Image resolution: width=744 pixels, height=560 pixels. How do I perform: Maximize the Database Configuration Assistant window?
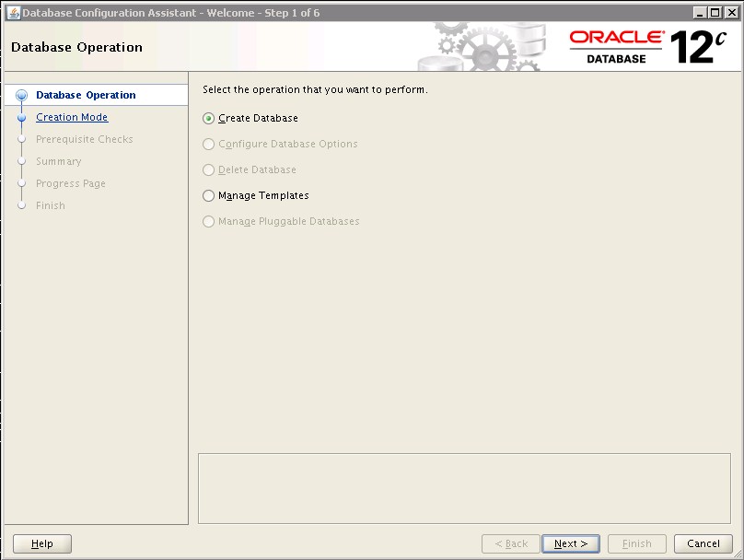[715, 13]
